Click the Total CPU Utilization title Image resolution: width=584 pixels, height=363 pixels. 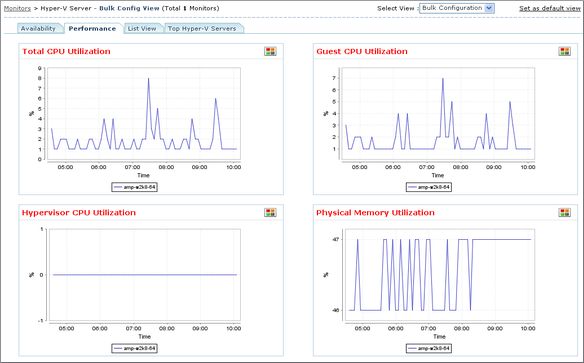(x=66, y=51)
